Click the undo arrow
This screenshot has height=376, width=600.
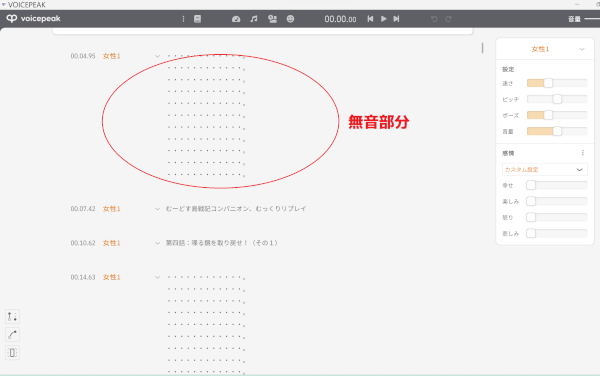434,19
